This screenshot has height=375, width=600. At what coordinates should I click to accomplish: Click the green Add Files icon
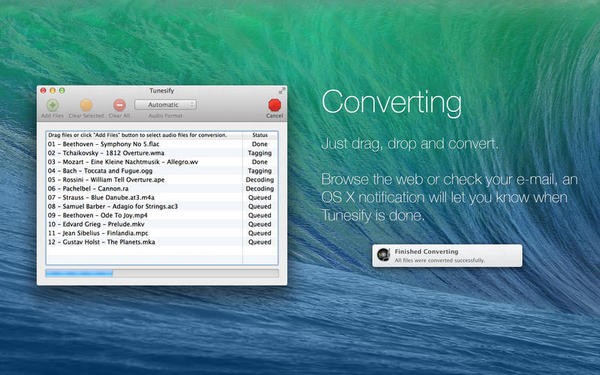(52, 105)
